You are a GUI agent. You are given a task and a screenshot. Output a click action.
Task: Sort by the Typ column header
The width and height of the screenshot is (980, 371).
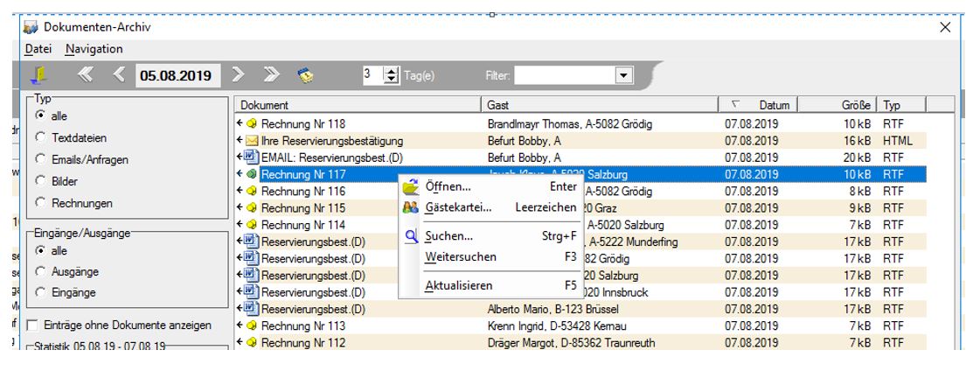[900, 105]
